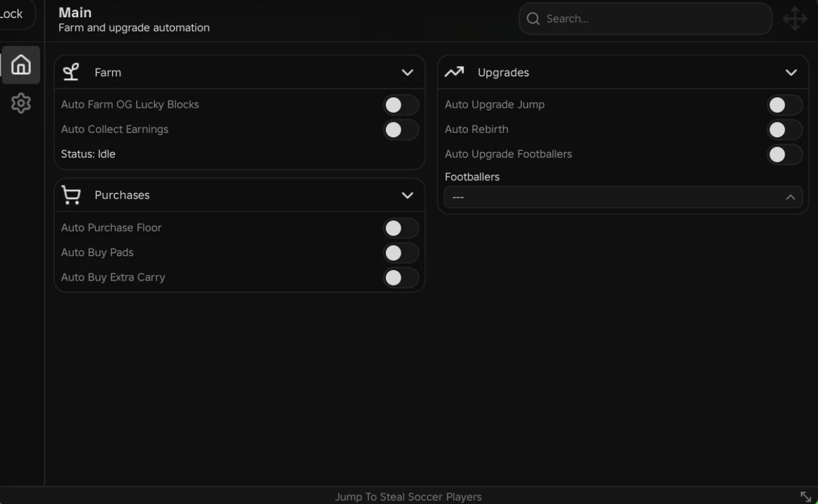Open the Home tab in sidebar
The width and height of the screenshot is (818, 504).
tap(20, 65)
